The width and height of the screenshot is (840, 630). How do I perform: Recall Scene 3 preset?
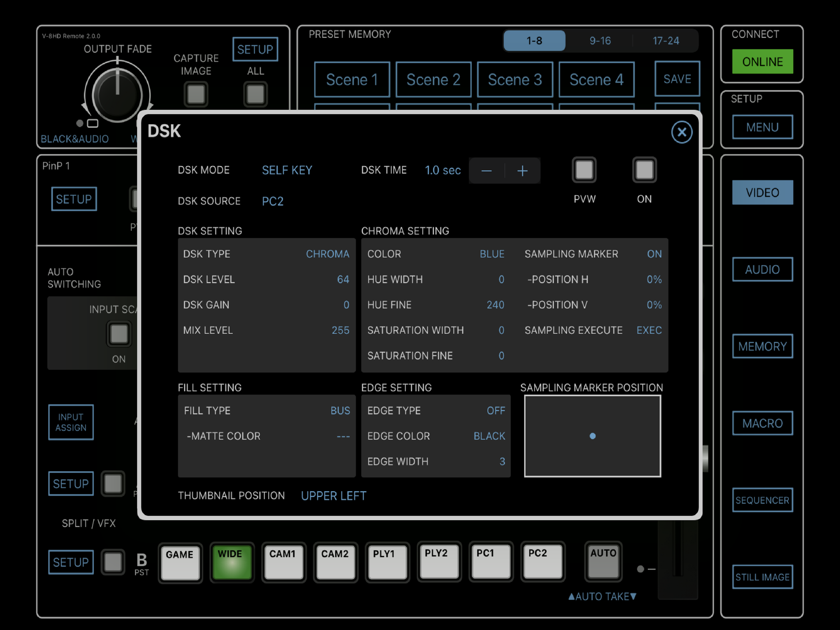coord(515,79)
